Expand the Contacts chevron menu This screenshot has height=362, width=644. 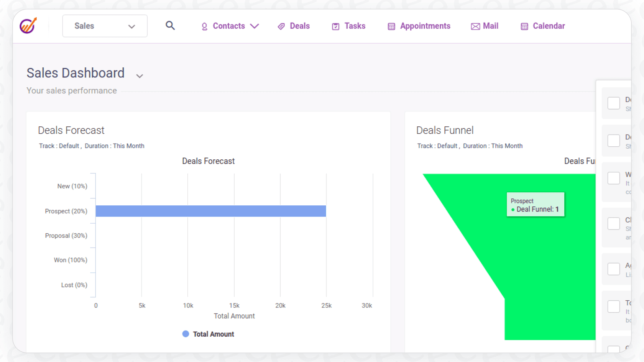click(x=255, y=26)
